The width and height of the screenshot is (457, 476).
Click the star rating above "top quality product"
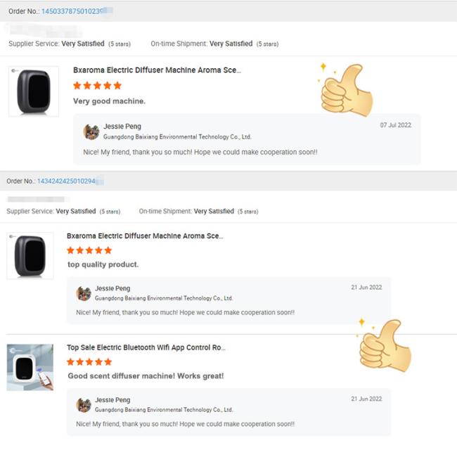point(89,250)
